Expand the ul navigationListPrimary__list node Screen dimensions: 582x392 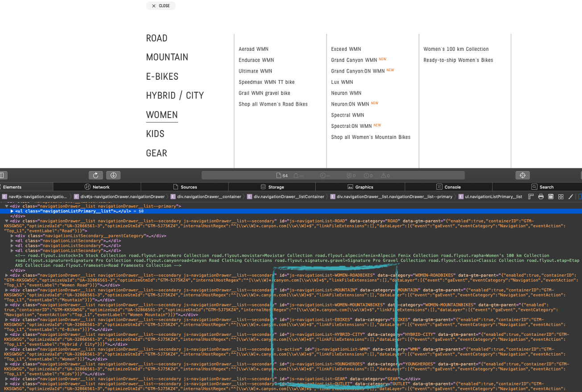(12, 211)
